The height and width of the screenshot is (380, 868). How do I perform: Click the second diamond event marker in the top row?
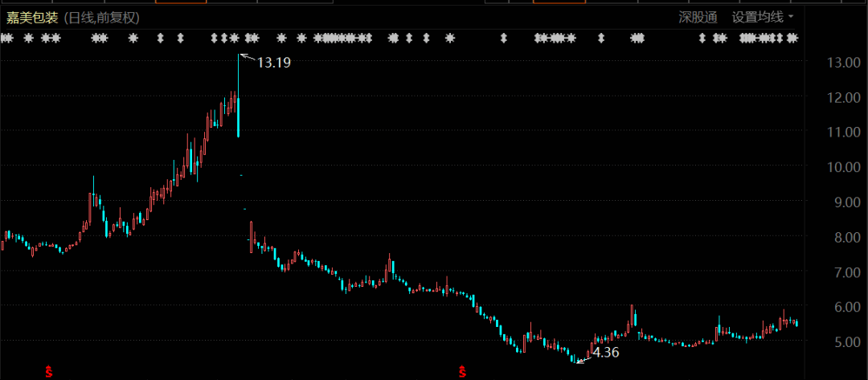click(180, 39)
